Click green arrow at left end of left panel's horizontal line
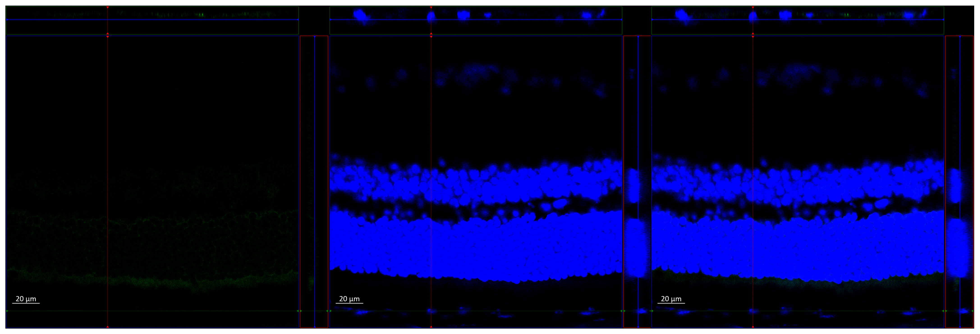The image size is (980, 334). point(7,311)
